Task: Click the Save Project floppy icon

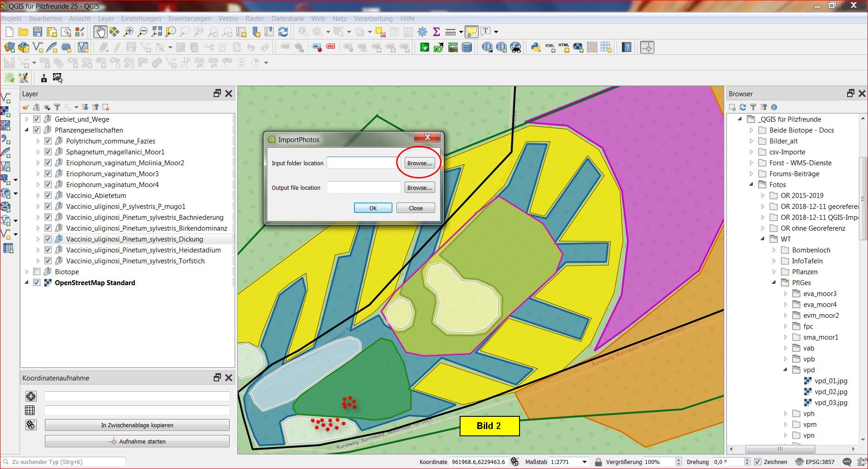Action: (38, 32)
